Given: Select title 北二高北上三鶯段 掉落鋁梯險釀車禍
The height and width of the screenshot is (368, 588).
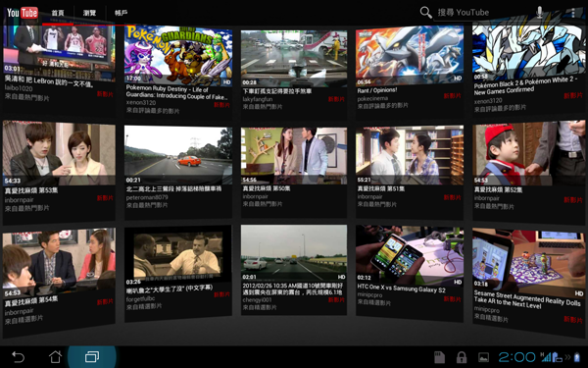Looking at the screenshot, I should coord(173,188).
